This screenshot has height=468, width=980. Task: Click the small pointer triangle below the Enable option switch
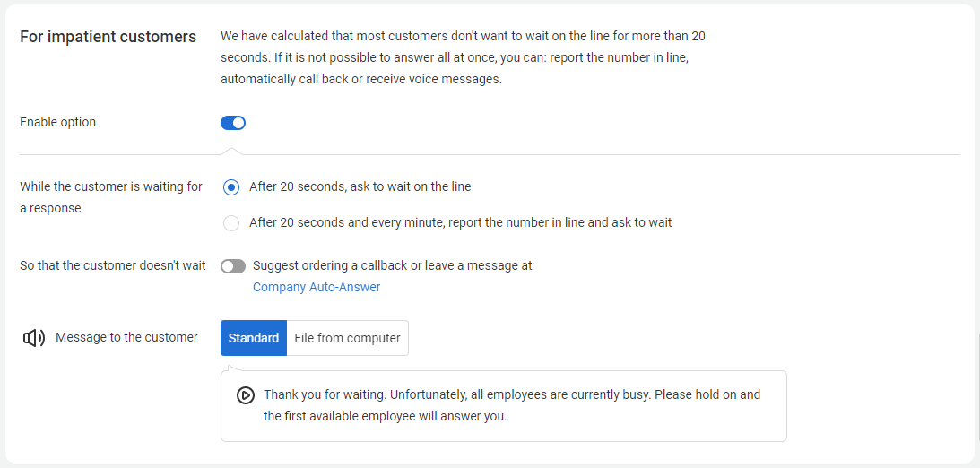click(x=232, y=151)
